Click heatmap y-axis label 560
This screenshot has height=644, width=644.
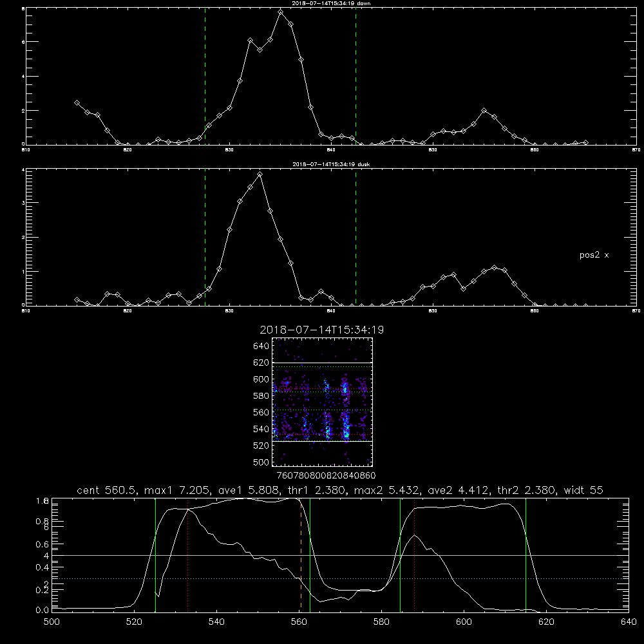click(261, 412)
